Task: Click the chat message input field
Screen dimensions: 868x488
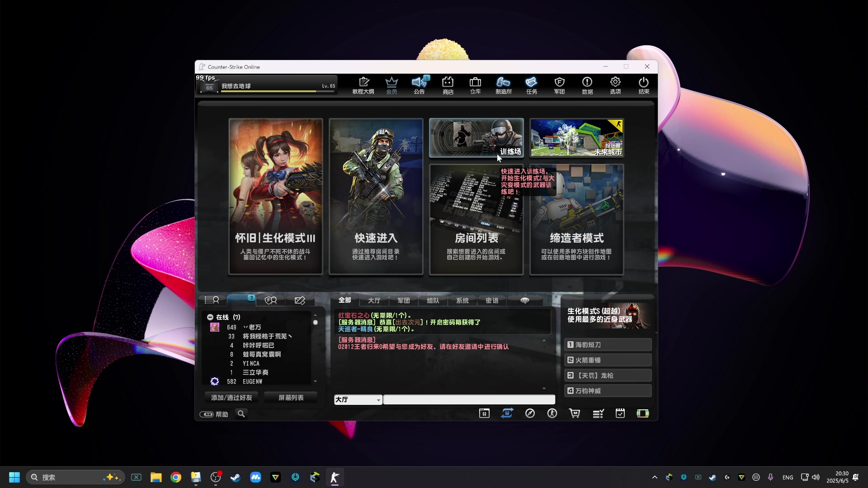Action: pos(469,400)
